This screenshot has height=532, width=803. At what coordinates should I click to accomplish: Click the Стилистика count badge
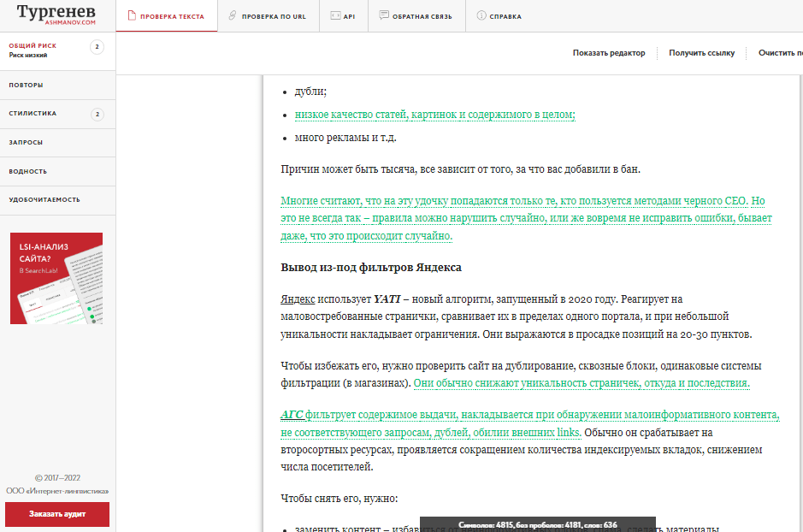point(97,114)
